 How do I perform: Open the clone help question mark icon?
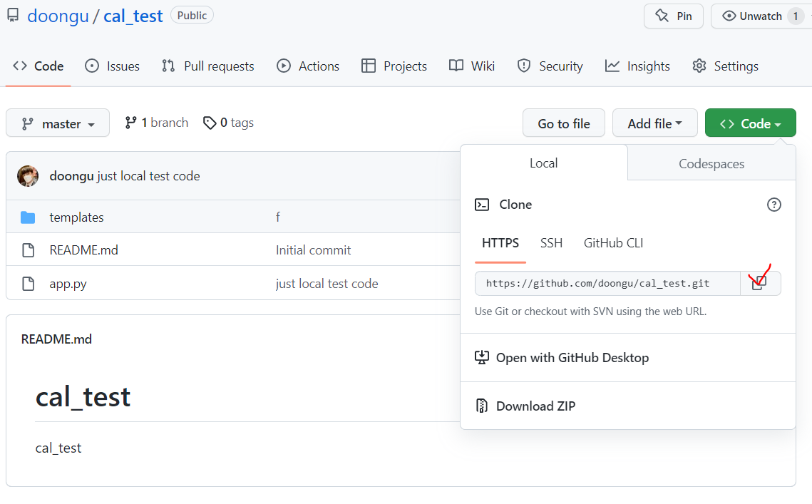click(774, 205)
